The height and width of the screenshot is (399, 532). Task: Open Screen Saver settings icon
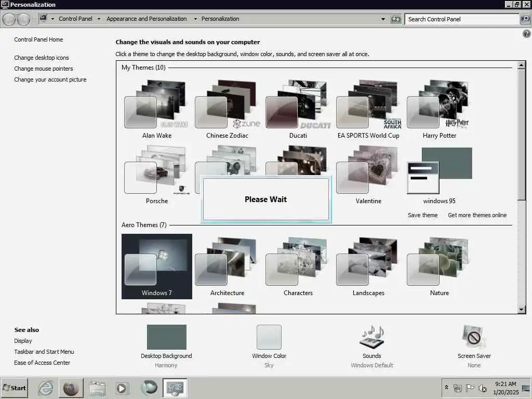coord(474,337)
